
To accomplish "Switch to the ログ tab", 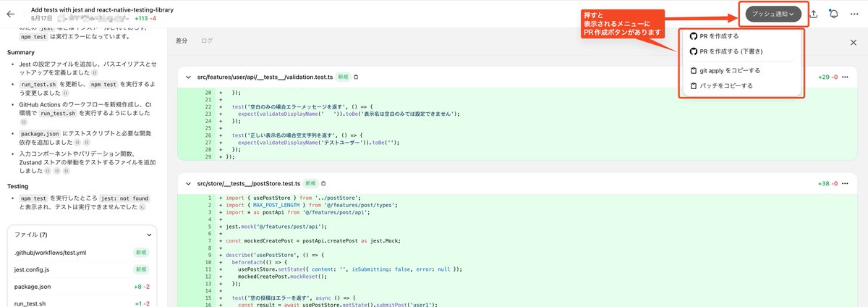I will [207, 41].
